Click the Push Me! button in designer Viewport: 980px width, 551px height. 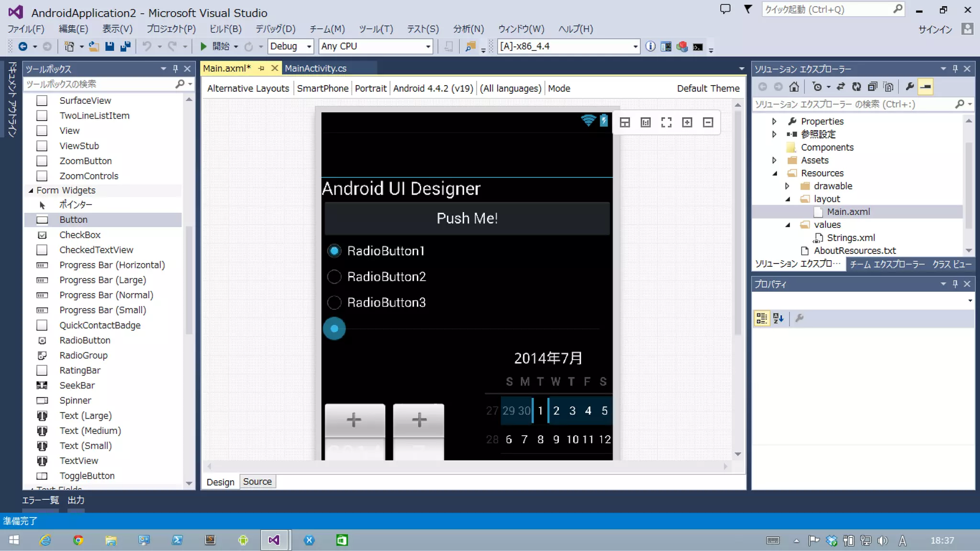(x=467, y=218)
